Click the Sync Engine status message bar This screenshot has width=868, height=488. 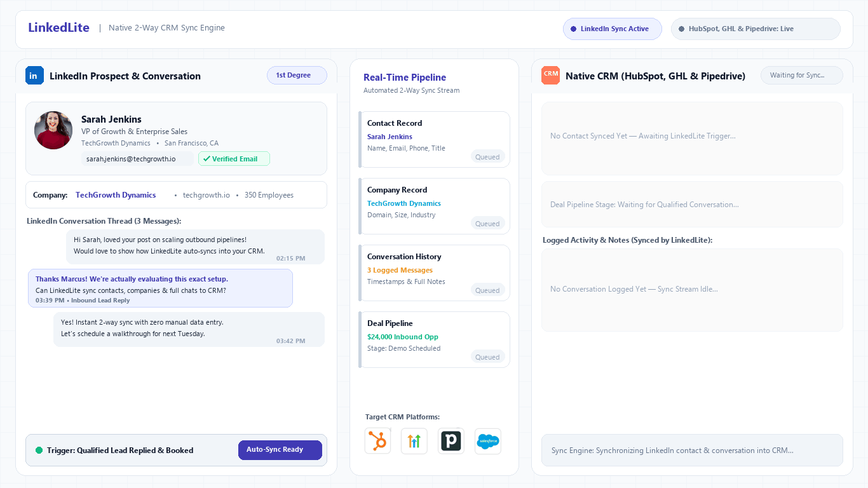692,451
